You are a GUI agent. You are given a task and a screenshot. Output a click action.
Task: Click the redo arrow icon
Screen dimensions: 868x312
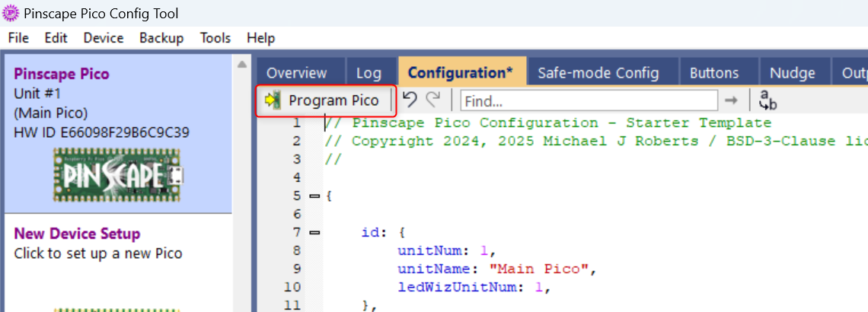coord(433,100)
